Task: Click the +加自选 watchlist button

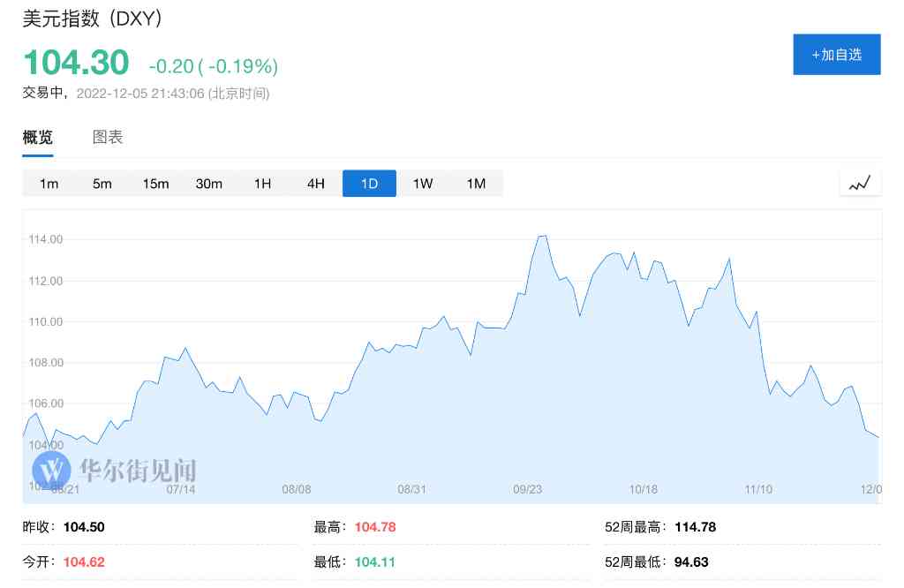Action: (836, 54)
